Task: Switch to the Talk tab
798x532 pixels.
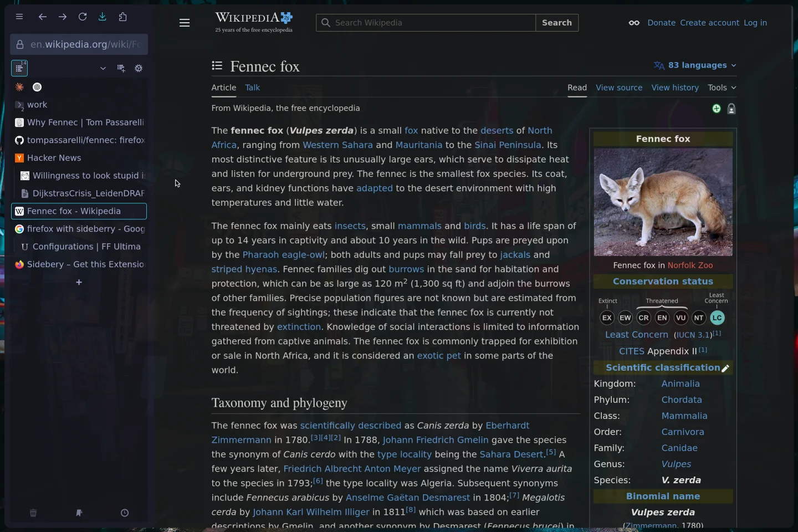Action: click(253, 88)
